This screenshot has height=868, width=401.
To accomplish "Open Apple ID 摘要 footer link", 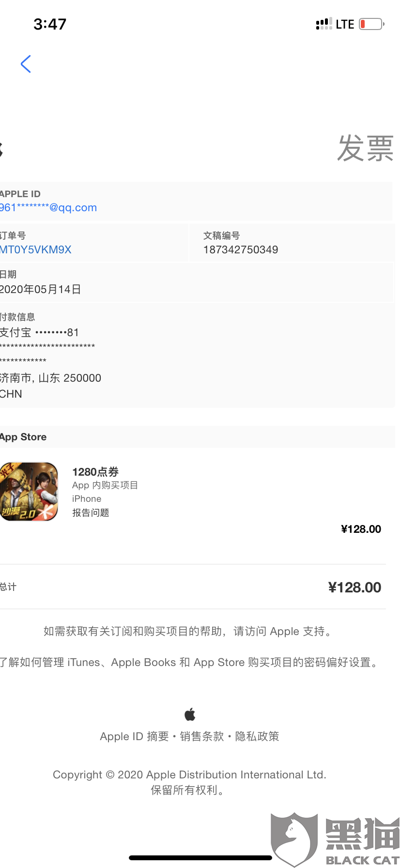I will pos(134,737).
